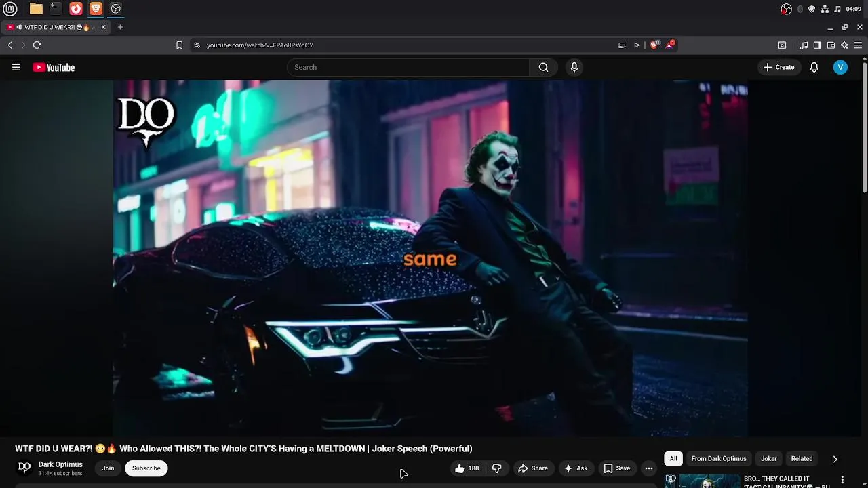Dislike the video

pos(497,468)
